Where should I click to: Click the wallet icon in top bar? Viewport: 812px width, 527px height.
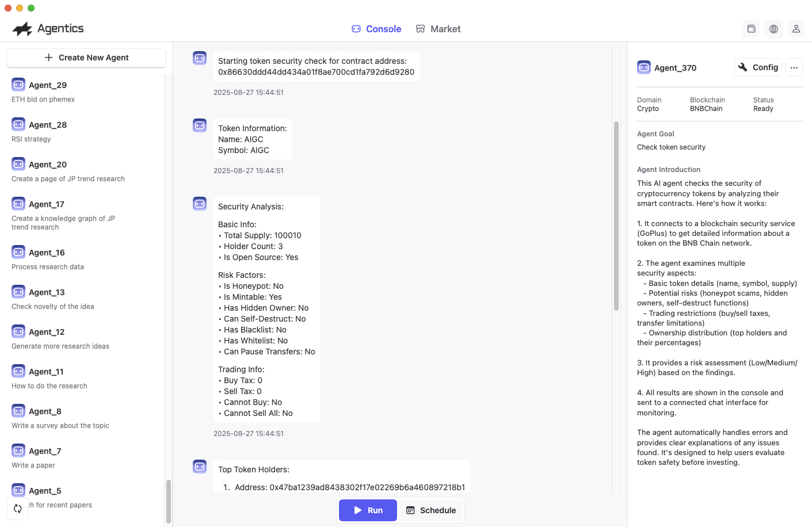751,29
